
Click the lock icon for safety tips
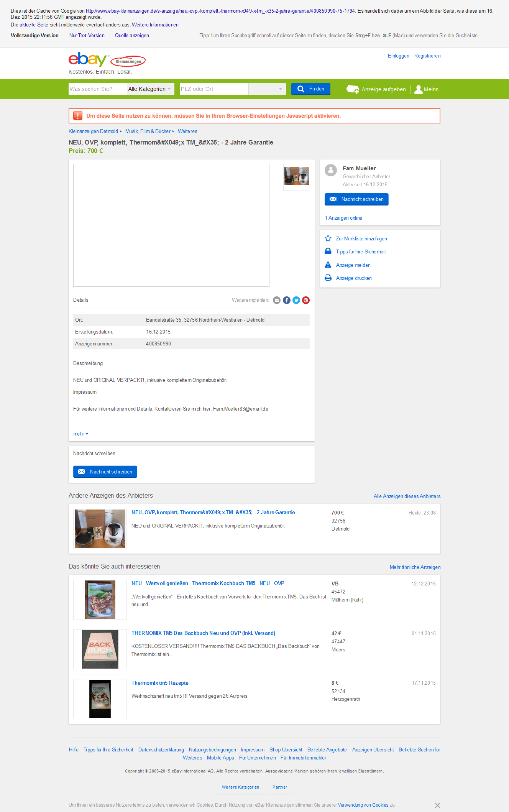[x=328, y=251]
